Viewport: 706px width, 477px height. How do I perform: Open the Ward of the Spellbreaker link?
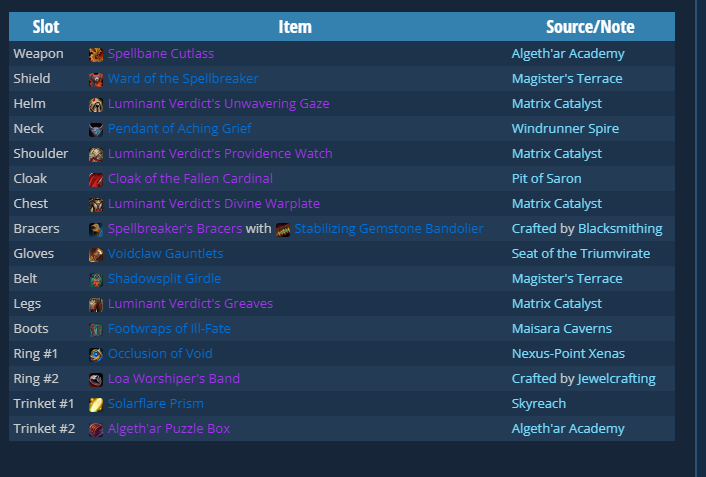coord(183,78)
